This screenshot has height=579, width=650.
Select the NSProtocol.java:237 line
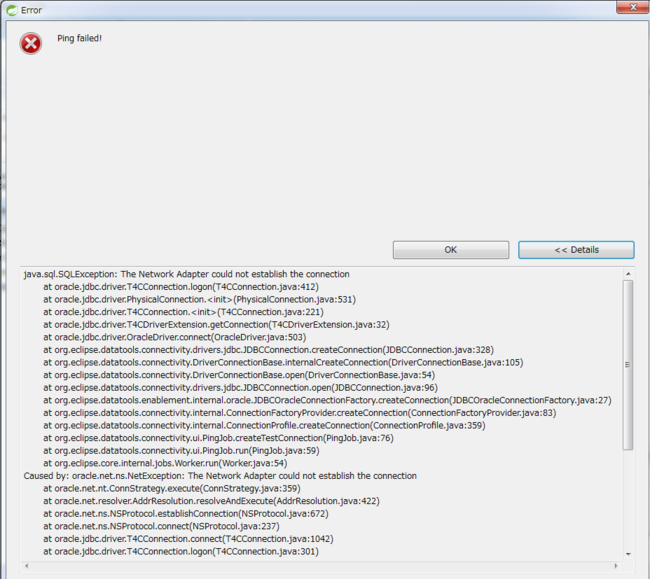click(161, 526)
